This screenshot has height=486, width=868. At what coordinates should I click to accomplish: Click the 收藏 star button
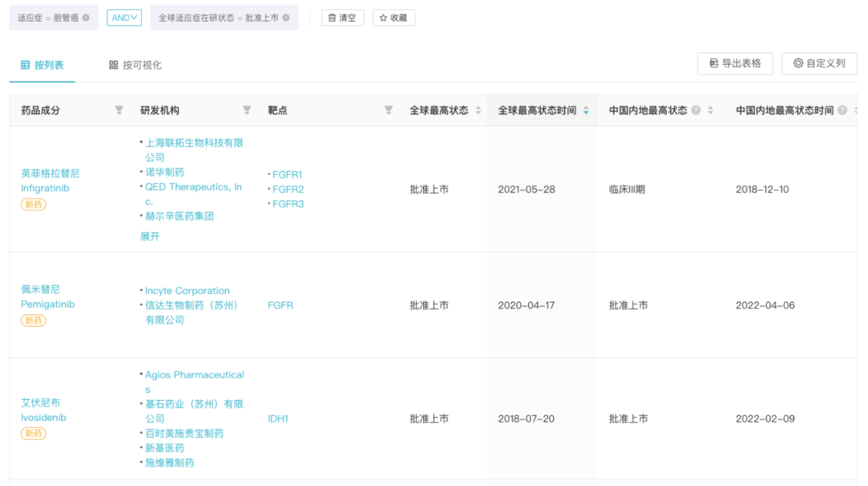[x=394, y=18]
